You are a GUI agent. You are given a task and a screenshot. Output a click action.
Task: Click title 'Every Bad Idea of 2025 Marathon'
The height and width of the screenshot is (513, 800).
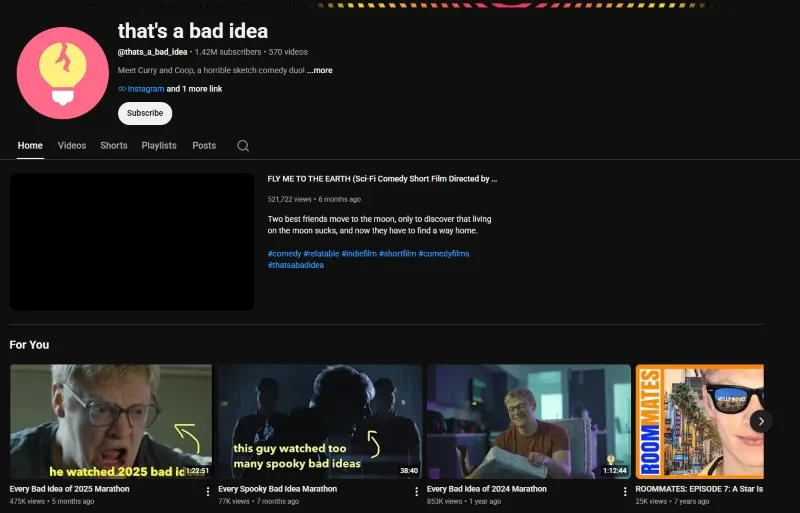coord(69,489)
